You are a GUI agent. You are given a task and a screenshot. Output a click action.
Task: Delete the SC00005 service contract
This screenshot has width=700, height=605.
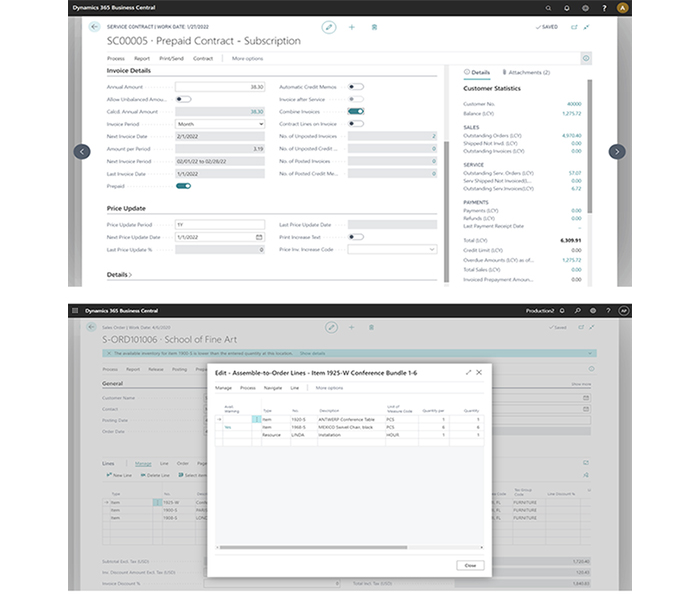coord(374,27)
